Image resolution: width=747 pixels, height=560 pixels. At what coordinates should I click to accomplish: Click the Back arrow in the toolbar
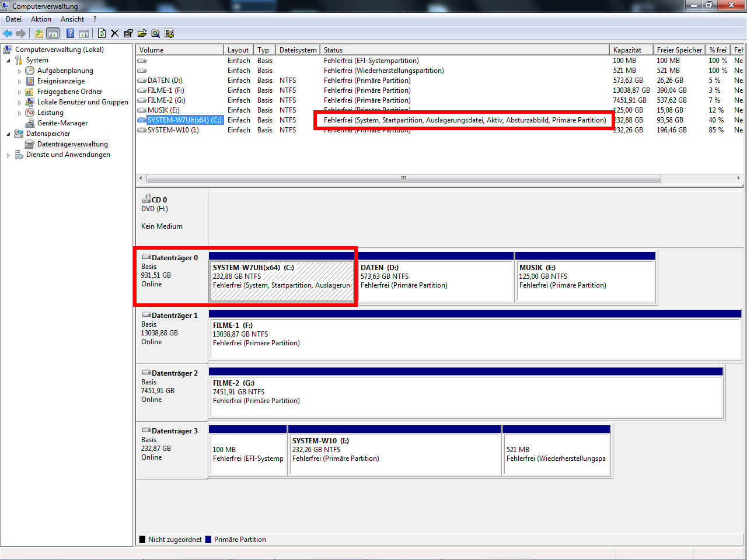(x=8, y=33)
